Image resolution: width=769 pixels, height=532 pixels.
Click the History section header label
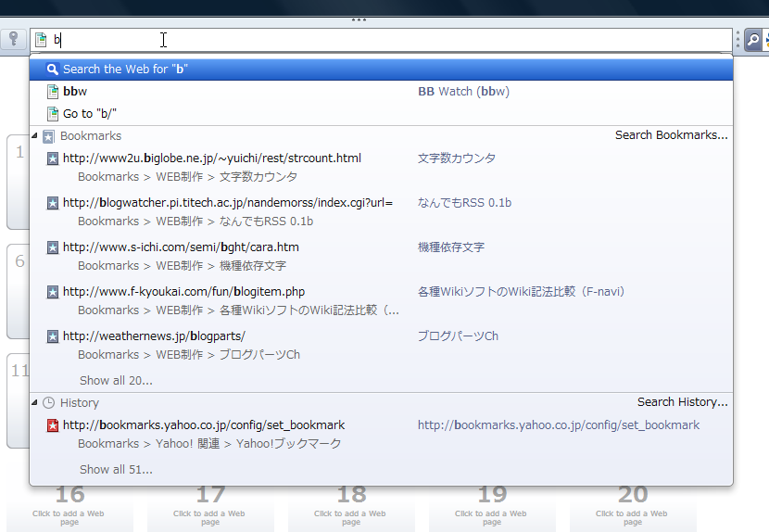(x=80, y=403)
